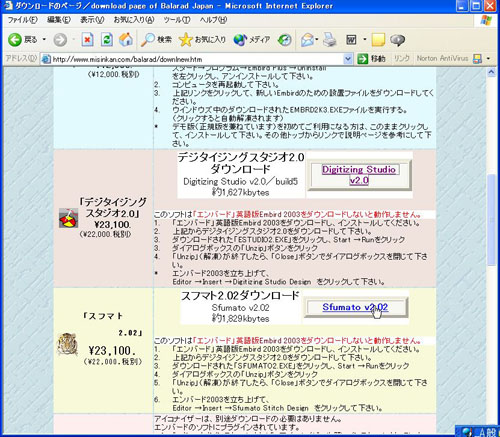Image resolution: width=500 pixels, height=437 pixels.
Task: Open Favorites star toolbar button
Action: pos(202,40)
